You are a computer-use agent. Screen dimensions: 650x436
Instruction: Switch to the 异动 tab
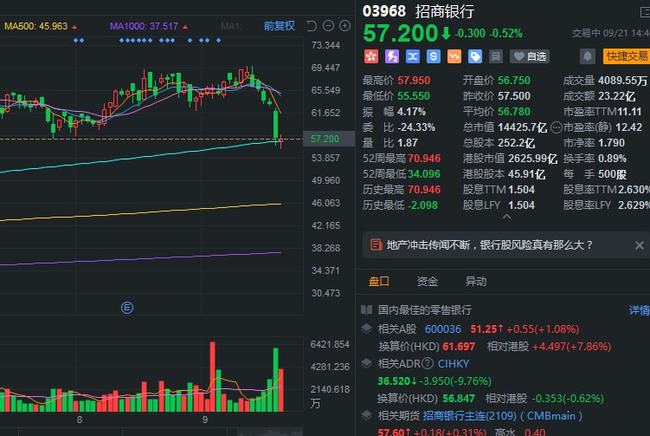(x=476, y=281)
